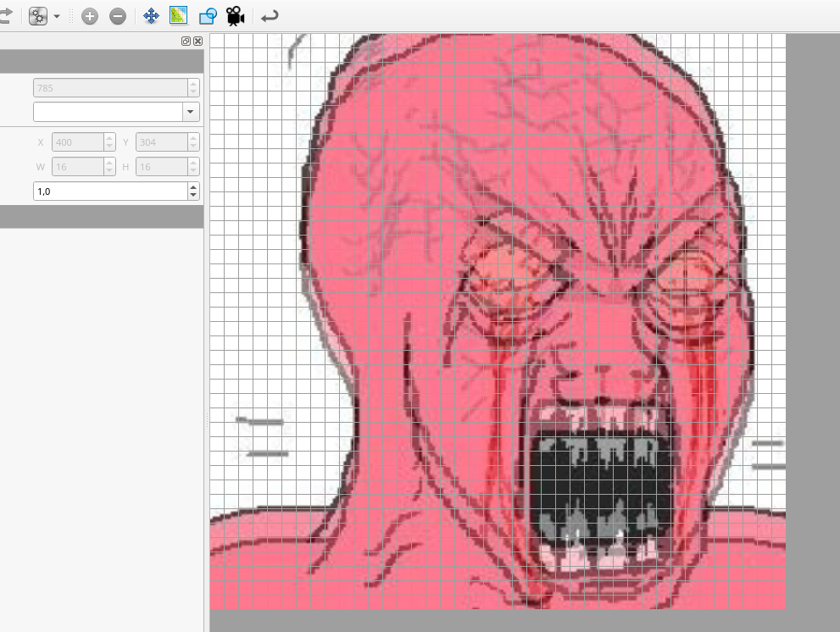Click the red face image on the tile grid

(498, 321)
